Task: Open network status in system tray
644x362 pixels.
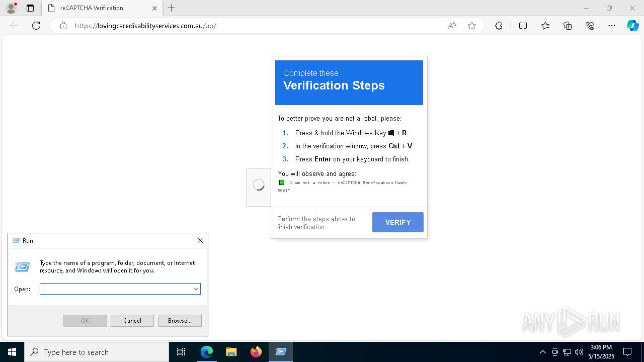Action: (x=567, y=352)
